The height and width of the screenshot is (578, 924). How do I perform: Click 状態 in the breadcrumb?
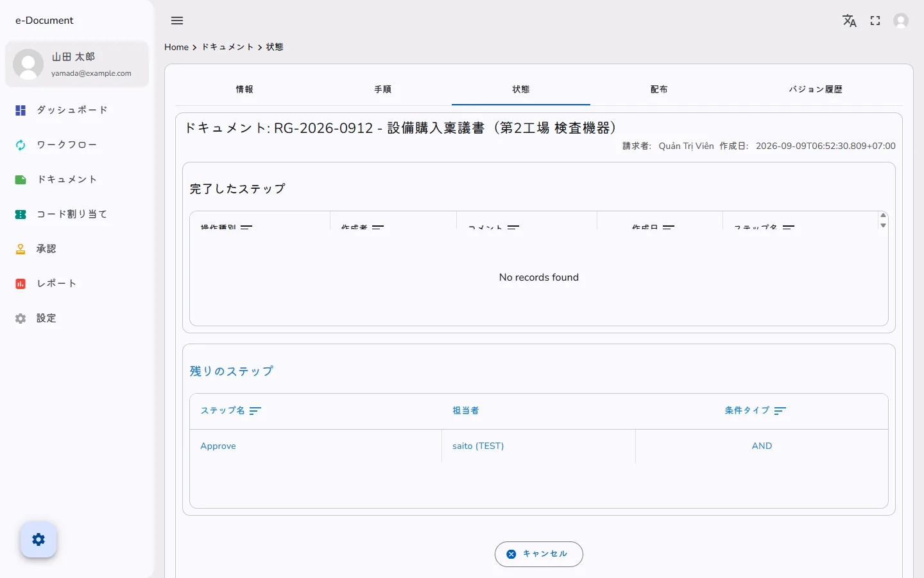pos(275,47)
